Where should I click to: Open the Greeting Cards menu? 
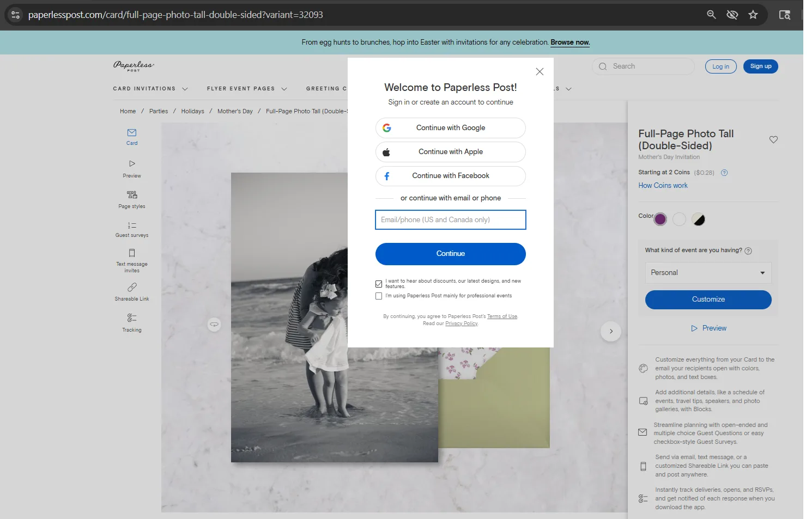click(326, 89)
